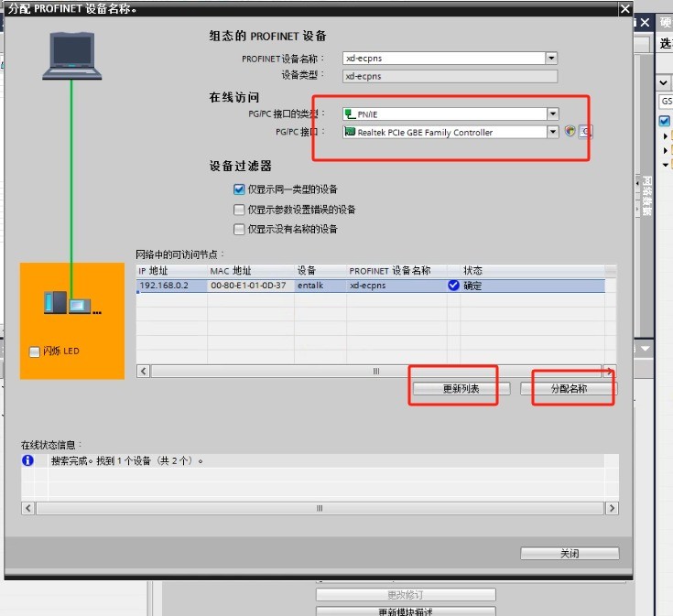This screenshot has height=616, width=673.
Task: Enable 仅显示没有名称的设备 checkbox
Action: pos(240,230)
